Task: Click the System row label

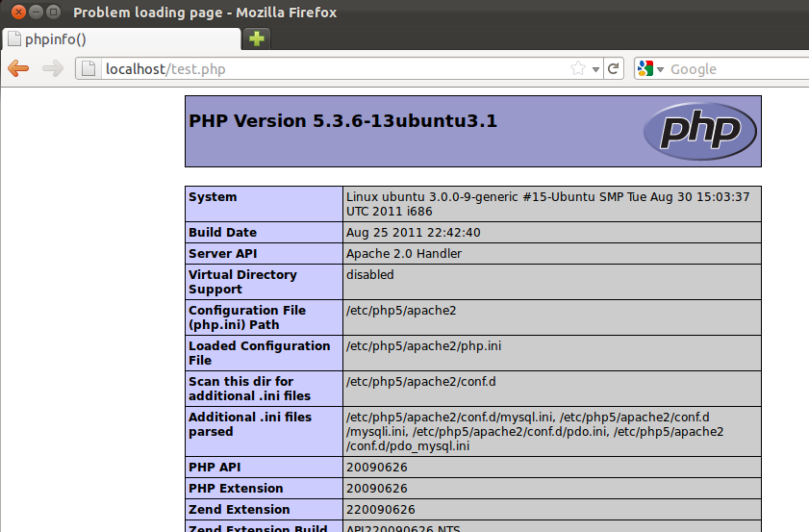Action: [x=213, y=197]
